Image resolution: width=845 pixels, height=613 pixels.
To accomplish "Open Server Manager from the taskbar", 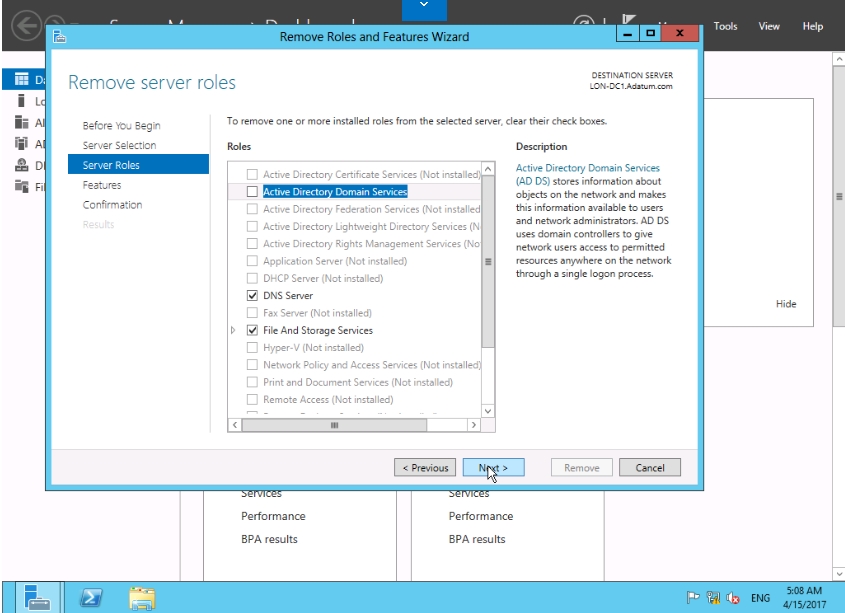I will (x=39, y=598).
